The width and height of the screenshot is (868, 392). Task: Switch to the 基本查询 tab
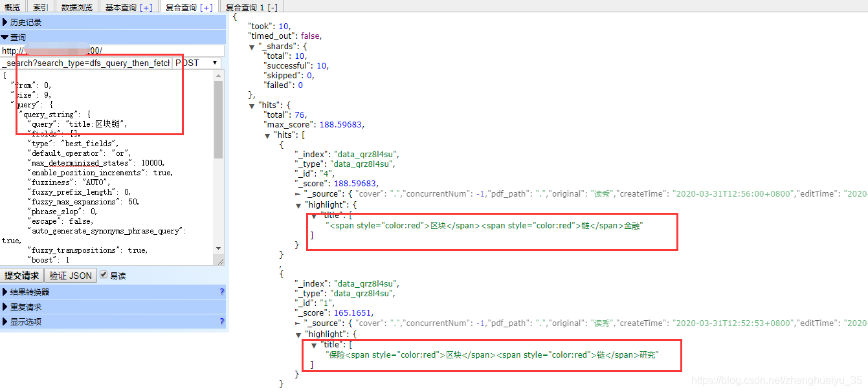(121, 7)
